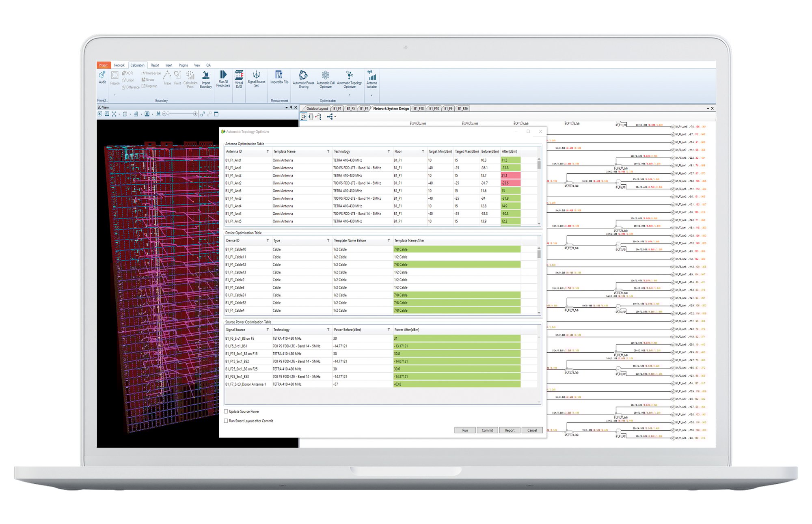Open the Device ID column filter
This screenshot has width=812, height=524.
tap(268, 241)
